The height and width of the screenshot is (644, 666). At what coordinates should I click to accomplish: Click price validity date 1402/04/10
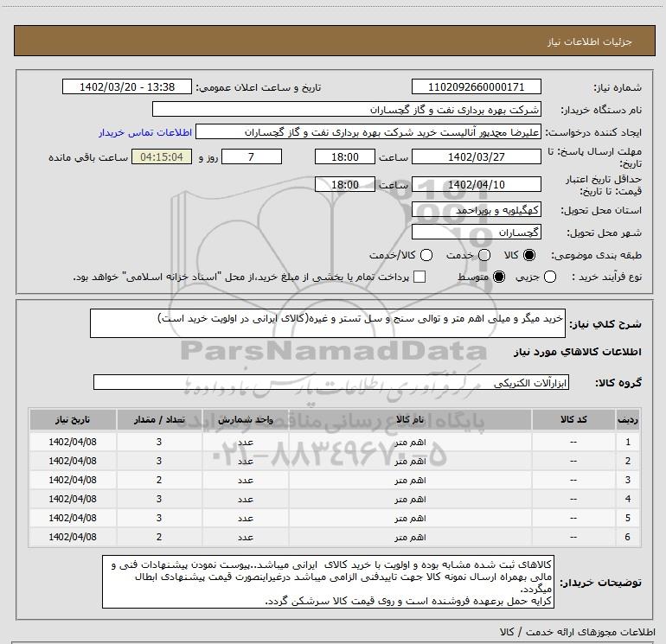(x=476, y=184)
